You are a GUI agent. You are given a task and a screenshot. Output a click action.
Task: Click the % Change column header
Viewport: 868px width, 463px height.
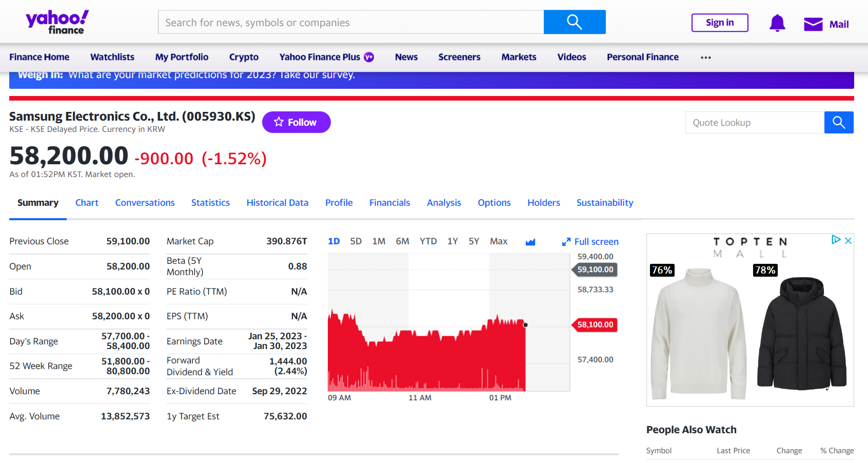tap(837, 451)
